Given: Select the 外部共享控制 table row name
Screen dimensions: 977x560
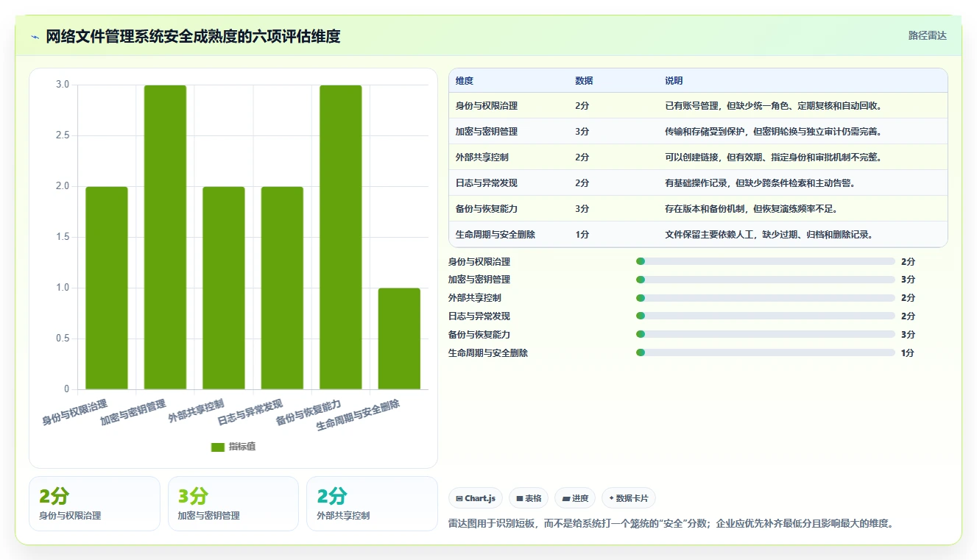Looking at the screenshot, I should point(482,157).
